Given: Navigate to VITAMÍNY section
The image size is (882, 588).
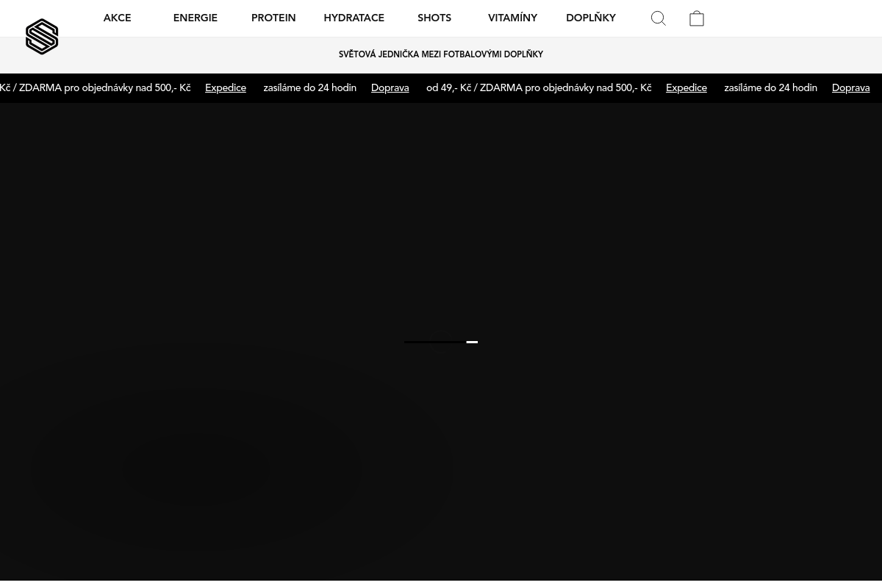Looking at the screenshot, I should pos(512,18).
